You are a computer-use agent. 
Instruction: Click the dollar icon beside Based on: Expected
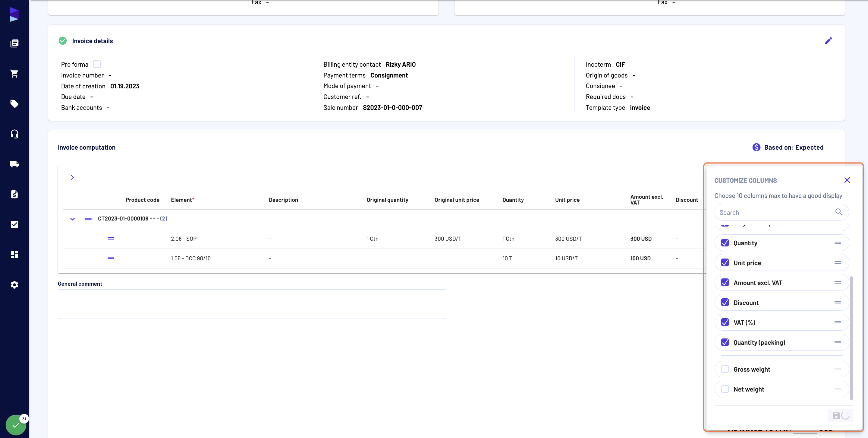pyautogui.click(x=756, y=147)
